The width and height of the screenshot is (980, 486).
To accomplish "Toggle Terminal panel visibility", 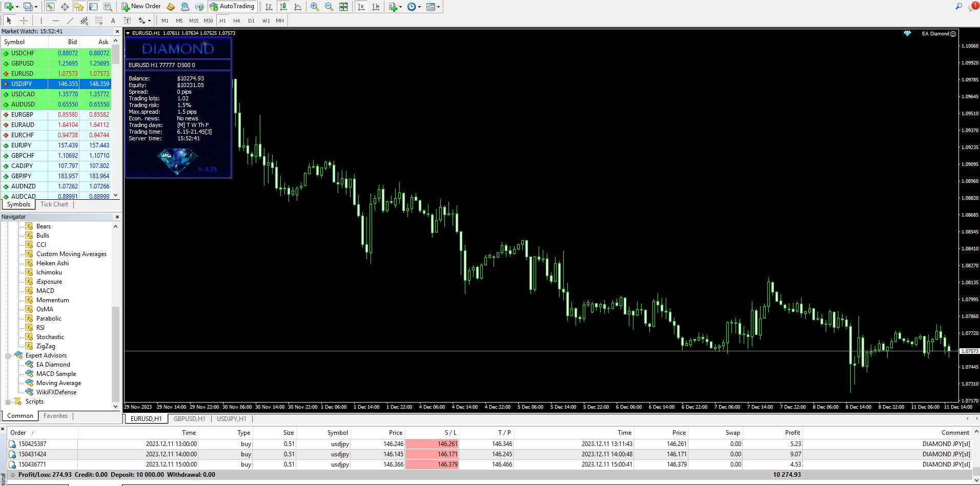I will 93,7.
